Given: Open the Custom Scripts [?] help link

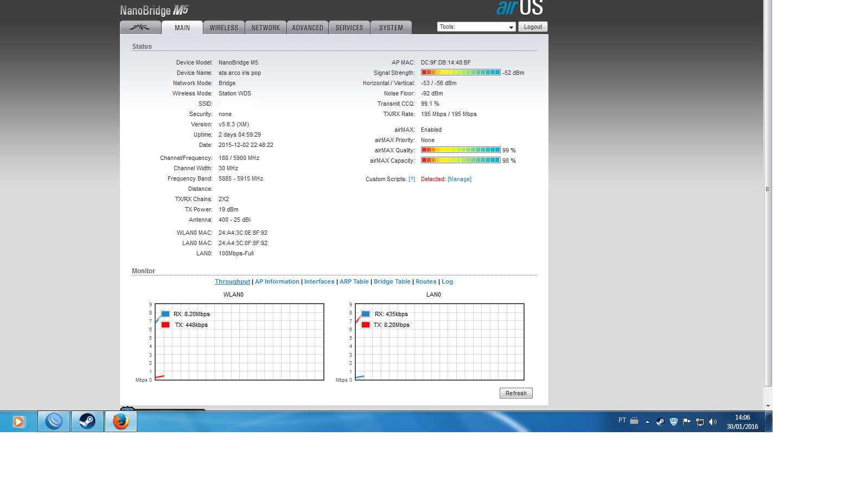Looking at the screenshot, I should [412, 179].
